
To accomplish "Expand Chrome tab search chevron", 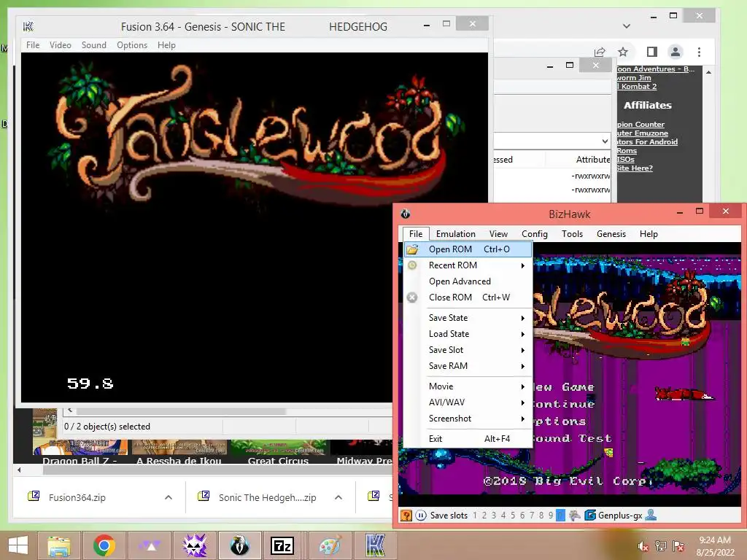I will pos(627,26).
